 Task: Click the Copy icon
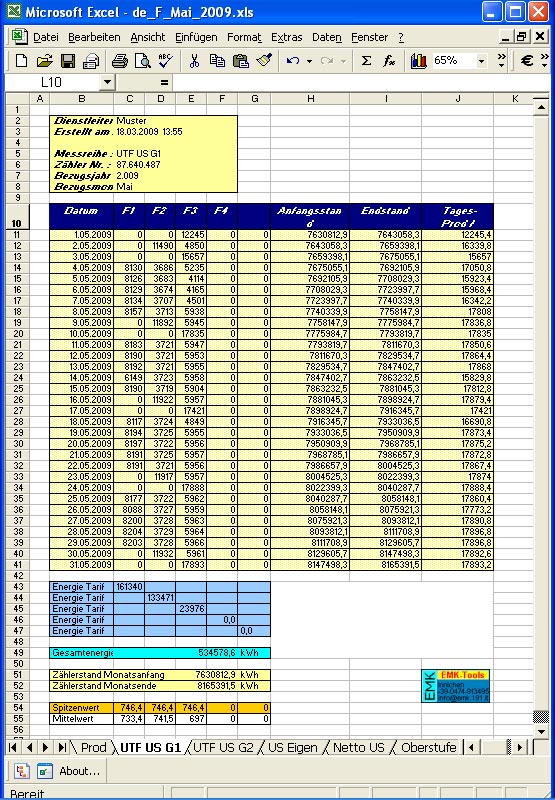pyautogui.click(x=217, y=61)
